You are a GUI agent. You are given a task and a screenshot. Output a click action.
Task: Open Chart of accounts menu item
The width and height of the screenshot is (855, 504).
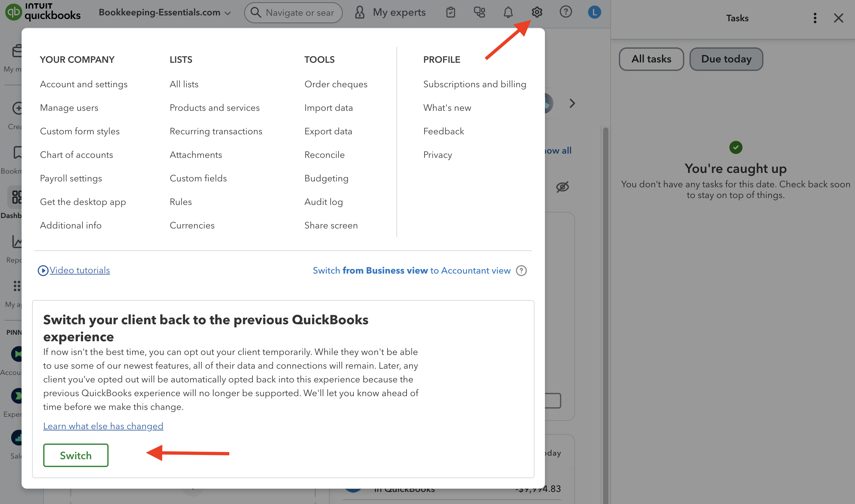click(77, 155)
